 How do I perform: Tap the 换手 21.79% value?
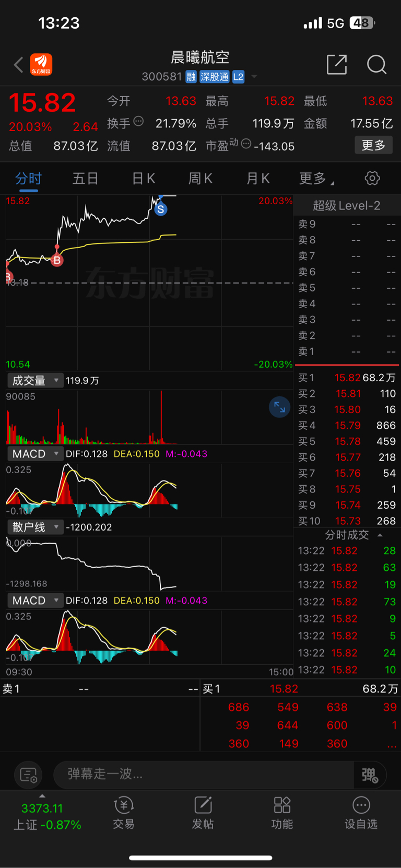pos(176,123)
